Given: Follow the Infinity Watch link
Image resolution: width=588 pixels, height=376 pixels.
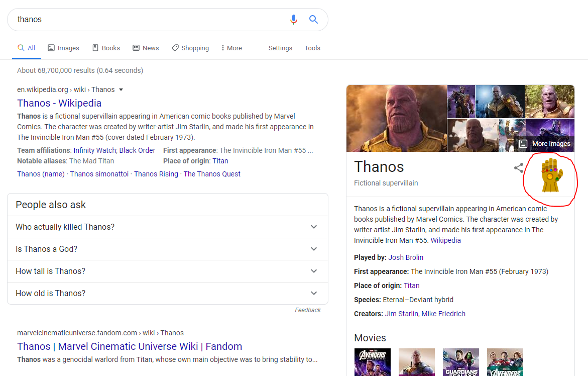Looking at the screenshot, I should tap(95, 150).
